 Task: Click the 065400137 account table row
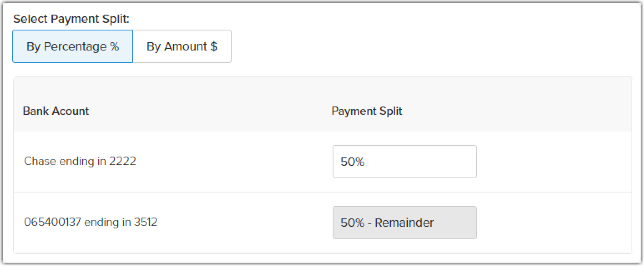pos(209,223)
